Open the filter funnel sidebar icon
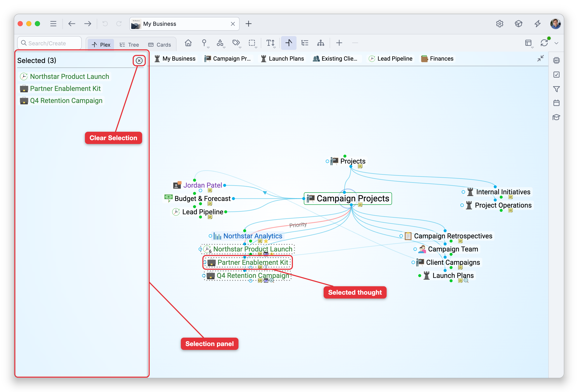 point(556,89)
